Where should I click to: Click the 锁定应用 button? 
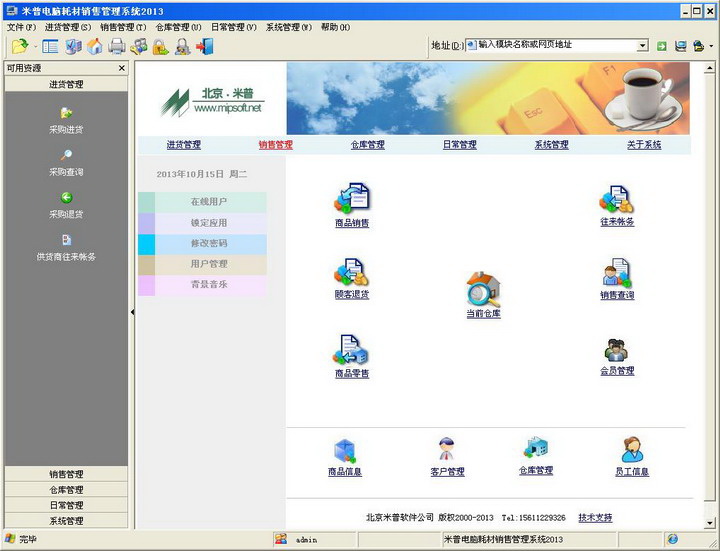click(202, 223)
